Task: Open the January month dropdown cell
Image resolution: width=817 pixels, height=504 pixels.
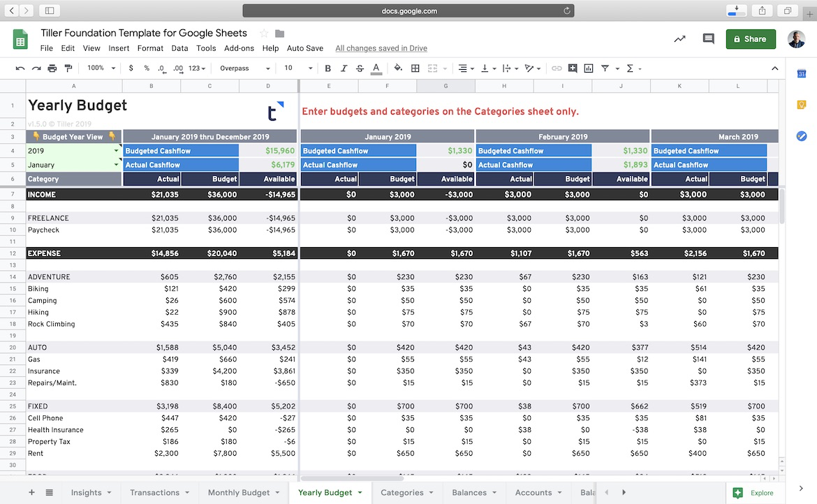Action: 73,165
